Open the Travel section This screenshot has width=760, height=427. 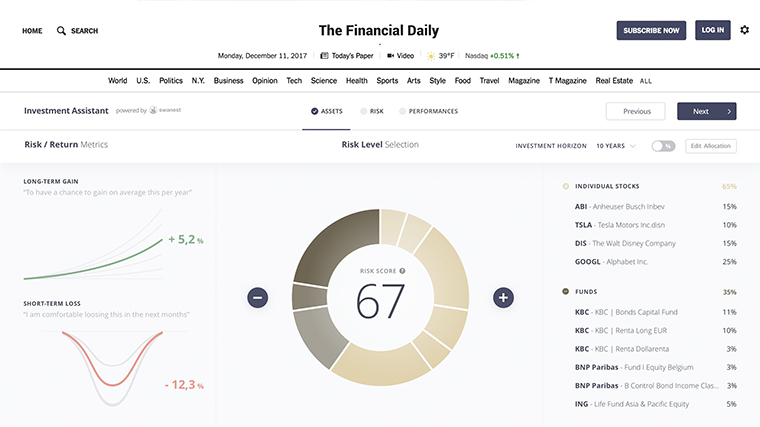pos(489,80)
